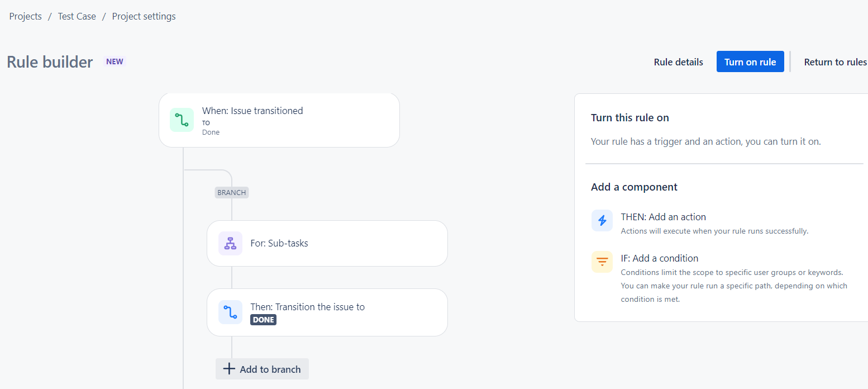Click the yellow condition filter icon
Screen dimensions: 868x389
point(602,262)
